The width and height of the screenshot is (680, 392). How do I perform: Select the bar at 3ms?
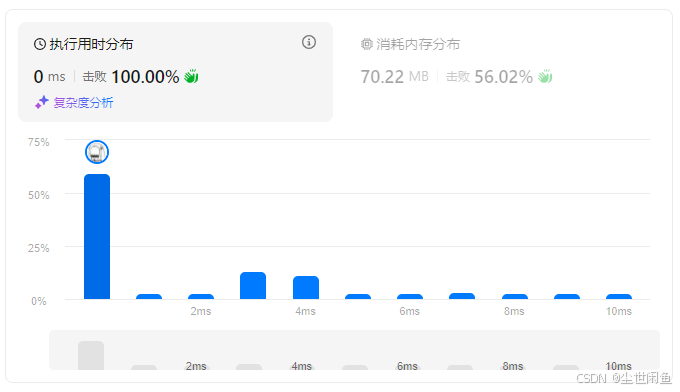pos(253,286)
